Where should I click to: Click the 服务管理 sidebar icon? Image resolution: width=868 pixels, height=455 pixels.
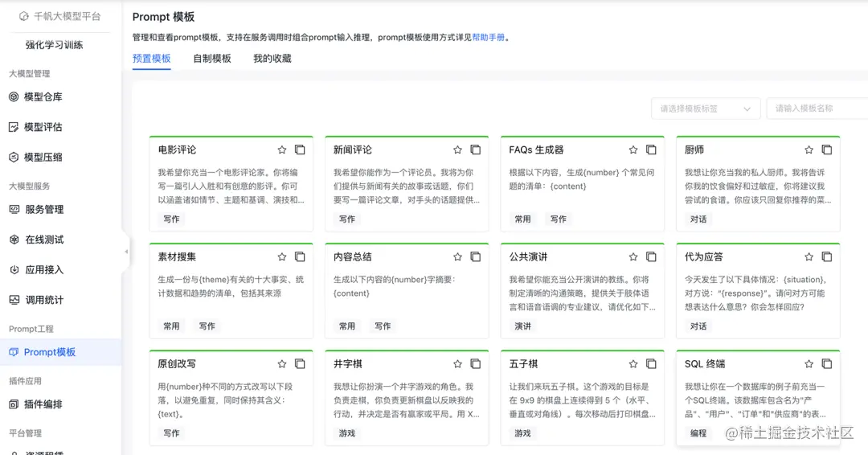[14, 209]
